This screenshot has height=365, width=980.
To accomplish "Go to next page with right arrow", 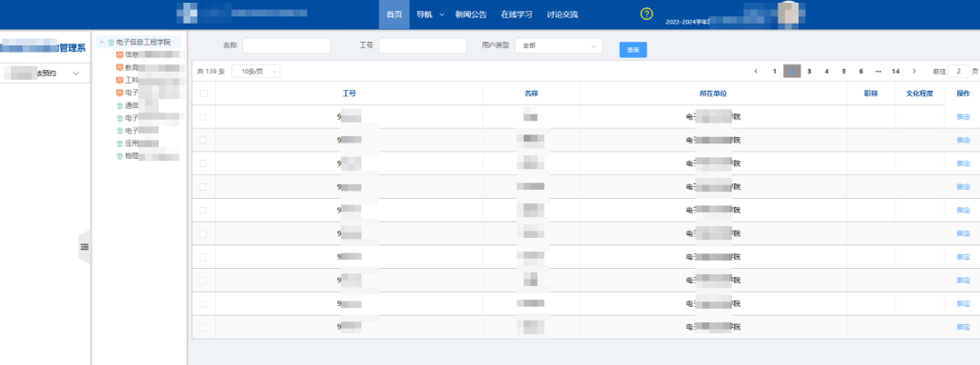I will click(915, 71).
